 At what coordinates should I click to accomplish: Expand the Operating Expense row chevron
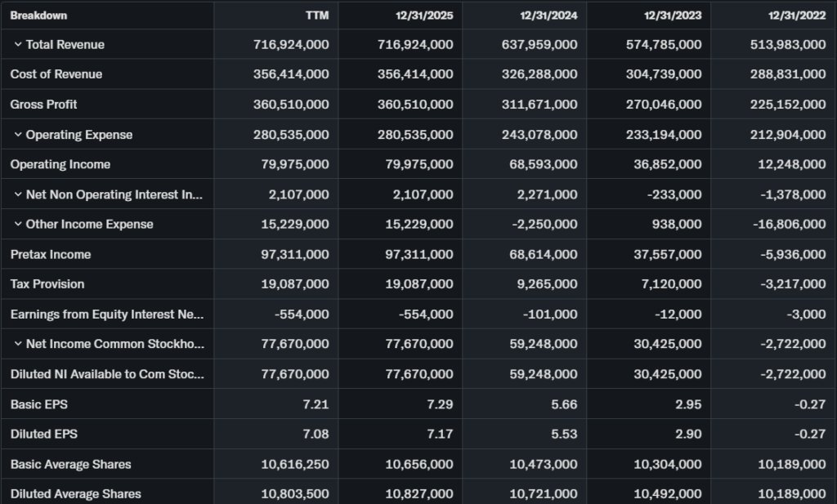pos(17,135)
